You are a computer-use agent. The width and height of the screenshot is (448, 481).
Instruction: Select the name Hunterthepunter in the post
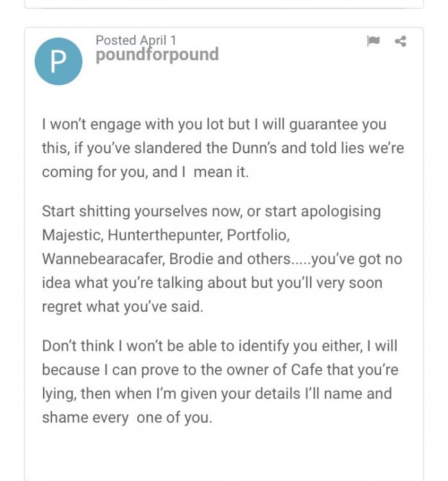pos(165,235)
